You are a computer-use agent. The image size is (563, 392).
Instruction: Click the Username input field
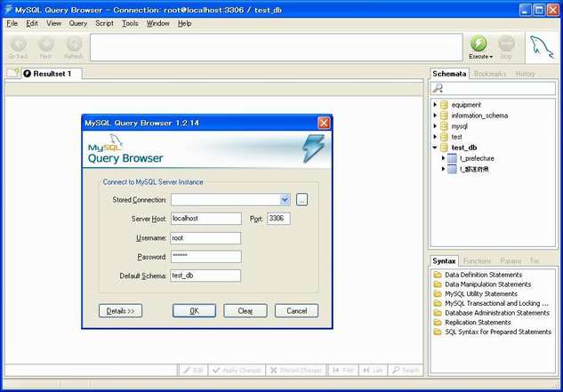click(205, 238)
